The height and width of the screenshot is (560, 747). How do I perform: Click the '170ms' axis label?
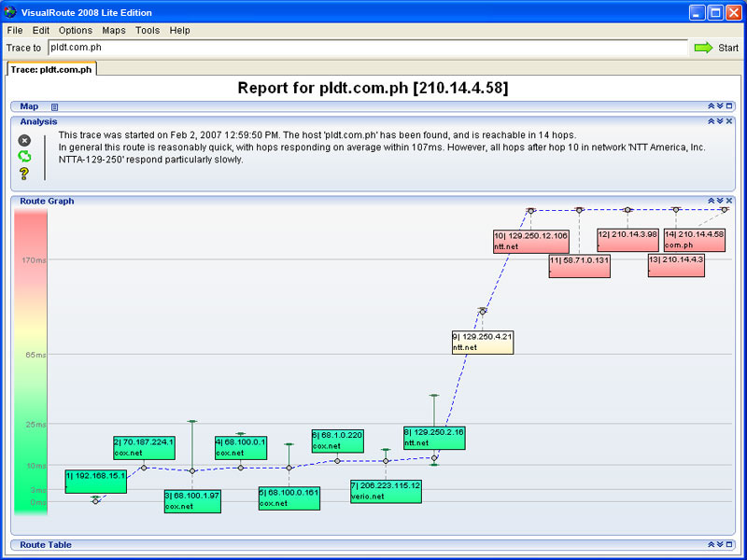[34, 260]
